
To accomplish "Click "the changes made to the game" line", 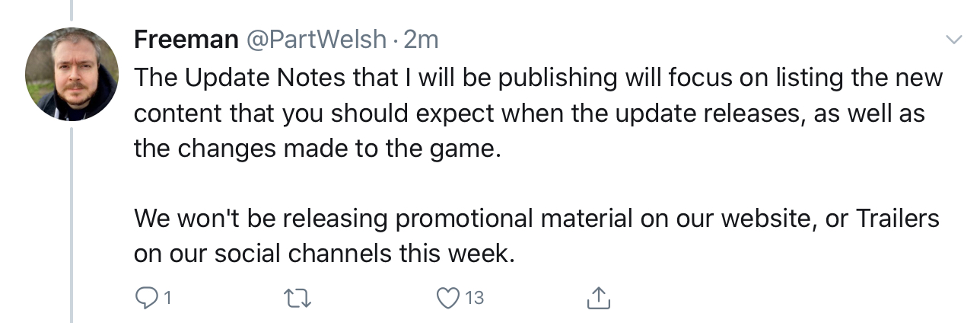I will [317, 148].
